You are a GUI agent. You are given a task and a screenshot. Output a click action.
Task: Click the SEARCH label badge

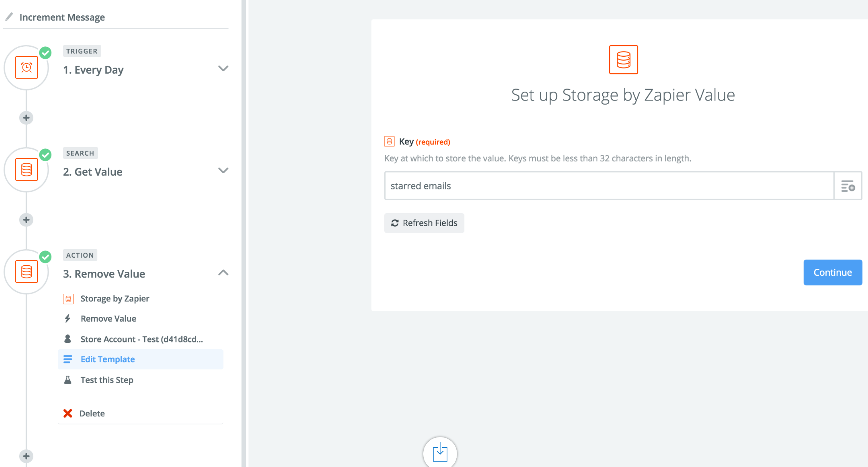80,153
